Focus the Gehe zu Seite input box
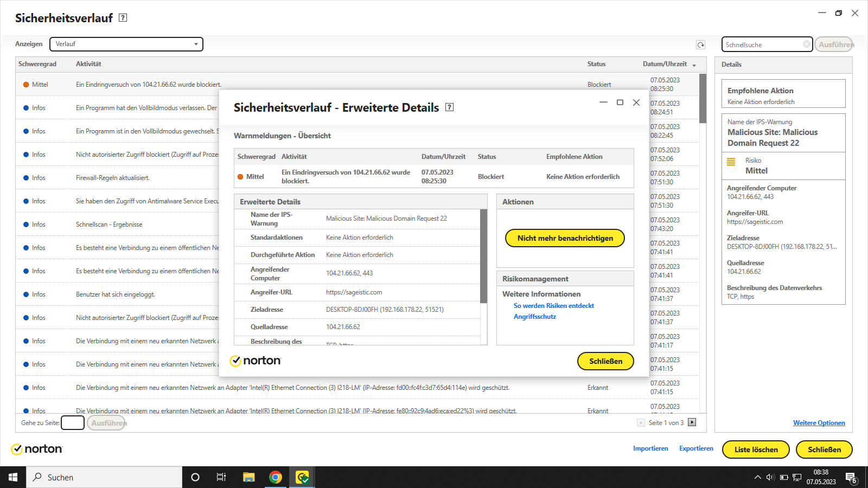868x488 pixels. [73, 423]
